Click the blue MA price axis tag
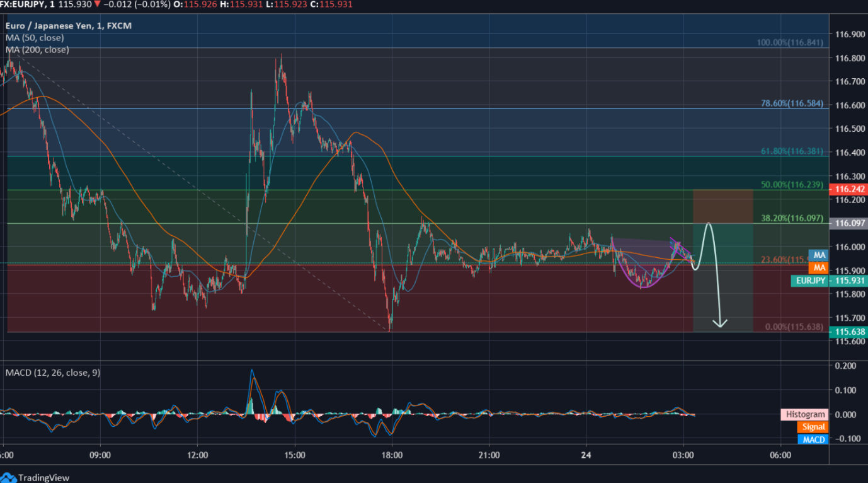This screenshot has width=868, height=483. (x=819, y=255)
